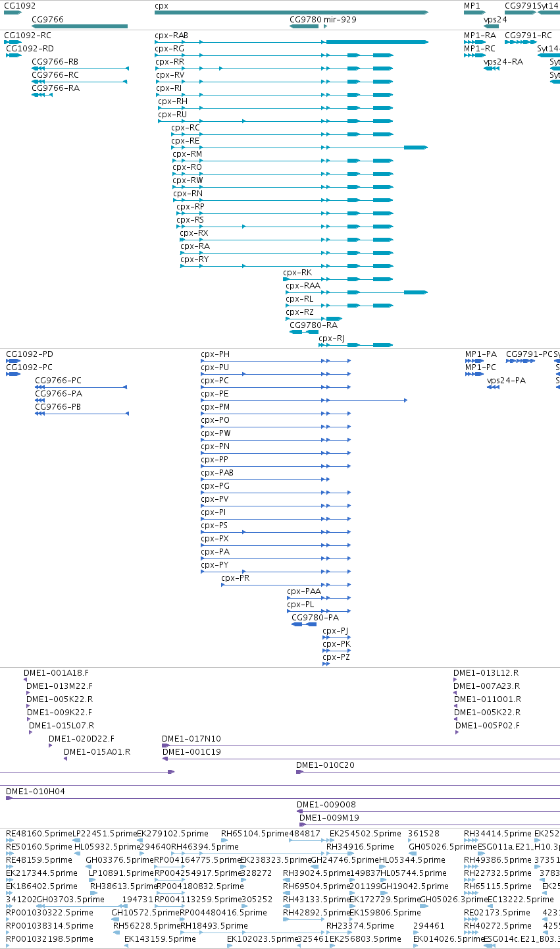Click protein CG9766-PC label
Viewport: 560px width, 949px height.
(x=59, y=381)
